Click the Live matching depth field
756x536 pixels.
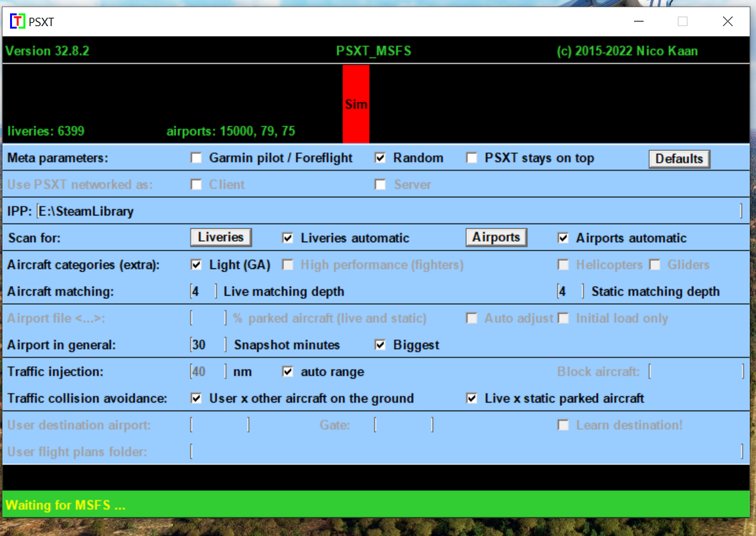pyautogui.click(x=204, y=291)
